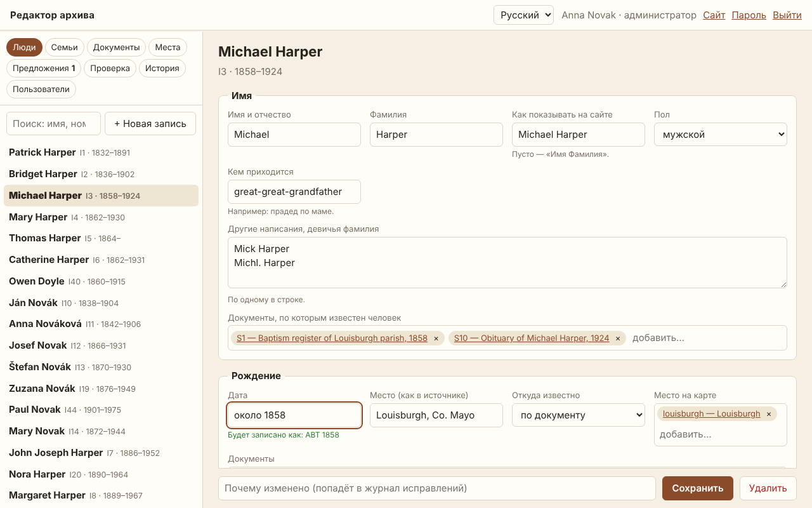Viewport: 812px width, 508px height.
Task: Click the Как показывать на сайте field
Action: point(579,135)
